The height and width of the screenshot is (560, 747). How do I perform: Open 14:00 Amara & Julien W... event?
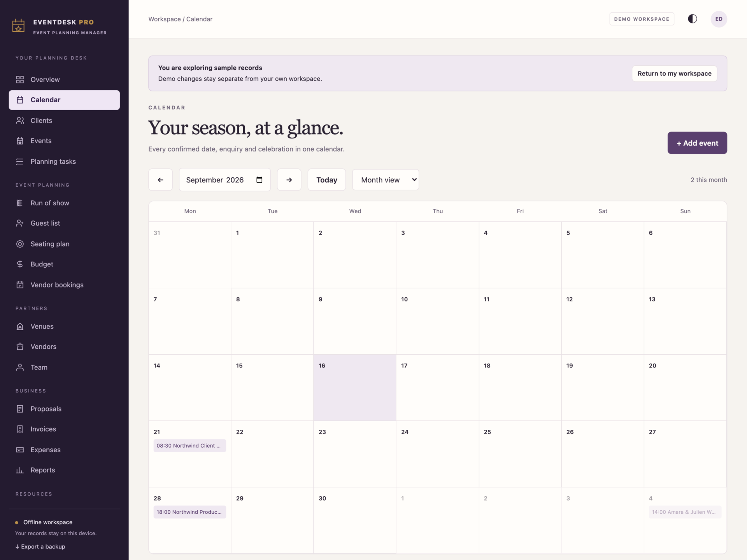tap(685, 512)
